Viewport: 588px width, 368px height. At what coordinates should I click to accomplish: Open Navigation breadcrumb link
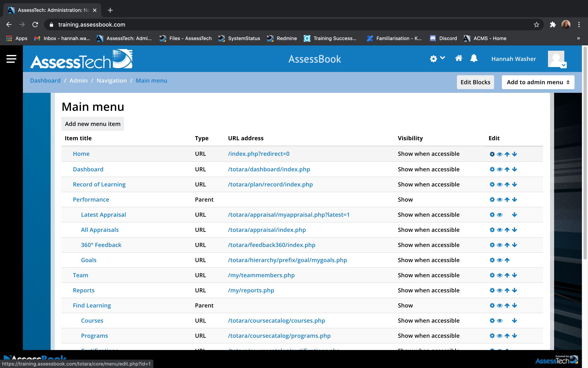point(111,81)
